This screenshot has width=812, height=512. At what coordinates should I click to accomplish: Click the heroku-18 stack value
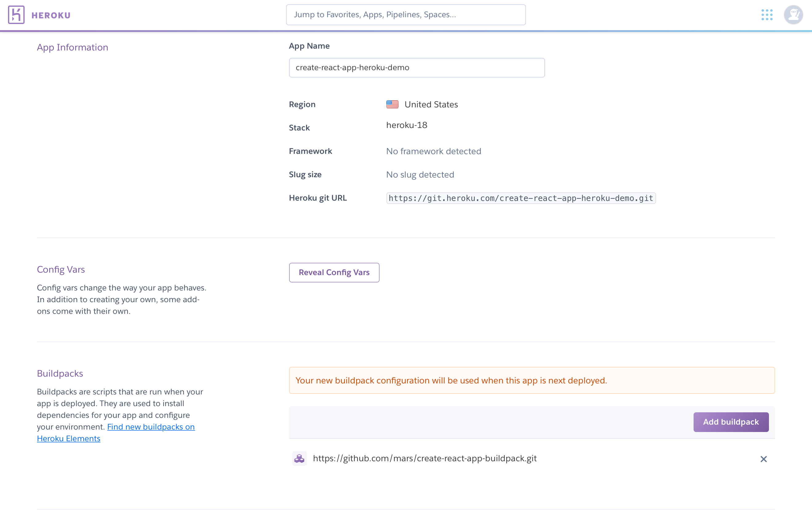pos(407,125)
